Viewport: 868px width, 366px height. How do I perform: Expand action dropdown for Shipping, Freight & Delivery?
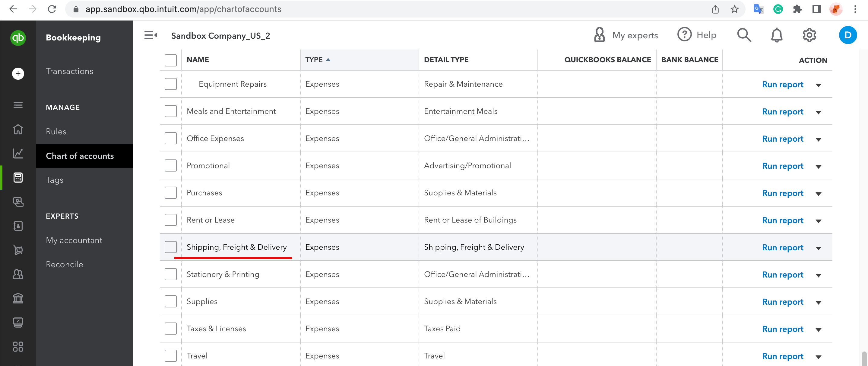click(x=818, y=248)
